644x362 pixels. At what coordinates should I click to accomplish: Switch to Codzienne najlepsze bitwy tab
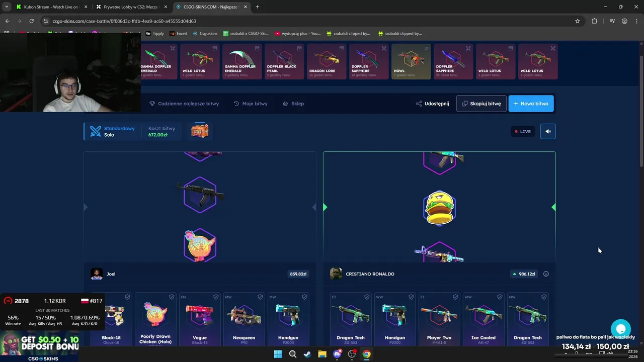[184, 104]
